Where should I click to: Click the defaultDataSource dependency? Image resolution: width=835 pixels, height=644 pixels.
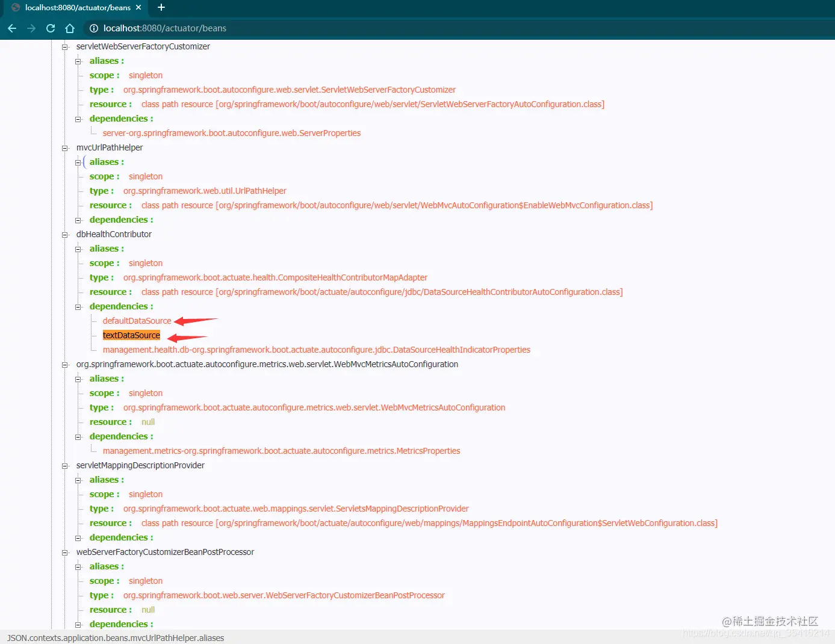pos(137,321)
